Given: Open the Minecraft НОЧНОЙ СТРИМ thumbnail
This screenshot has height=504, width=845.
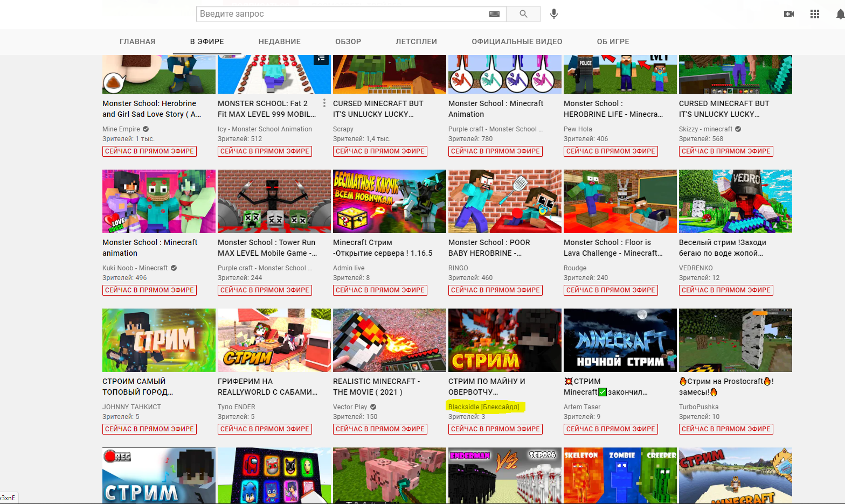Looking at the screenshot, I should coord(620,340).
